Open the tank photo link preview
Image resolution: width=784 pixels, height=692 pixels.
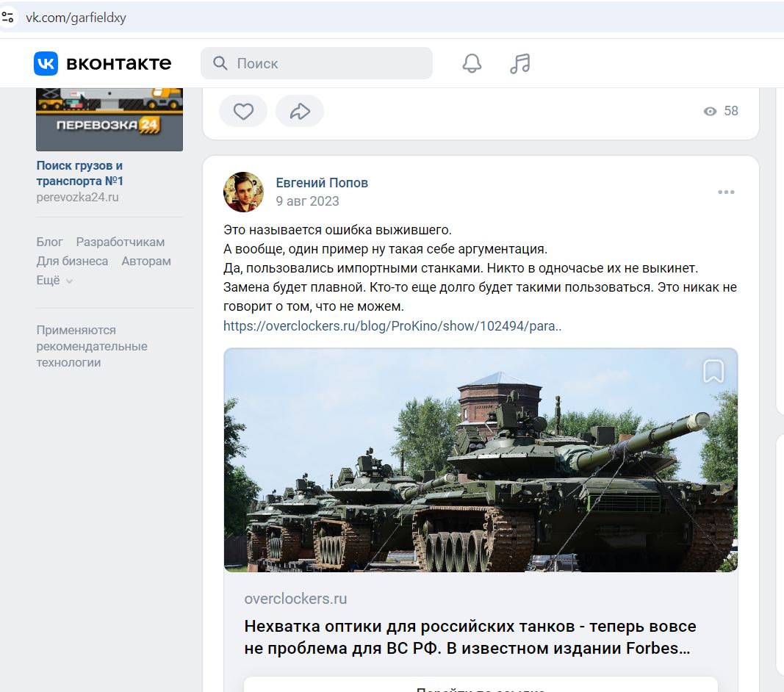point(481,460)
